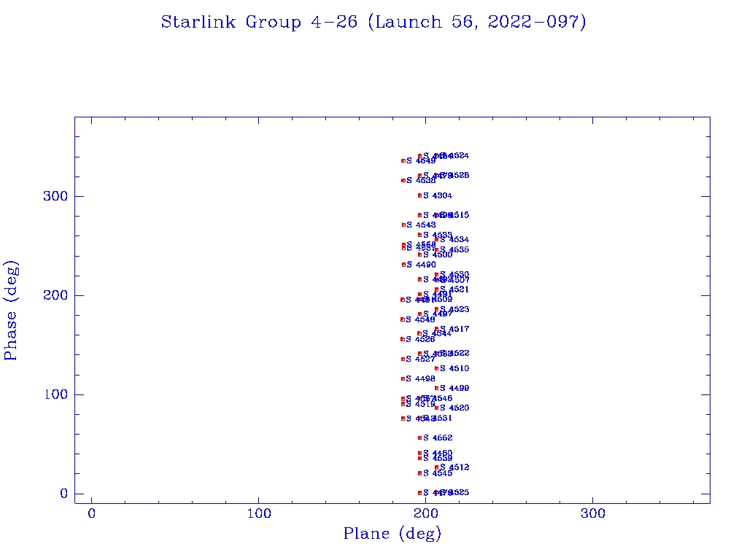Click the S 4543 satellite label

pos(421,225)
